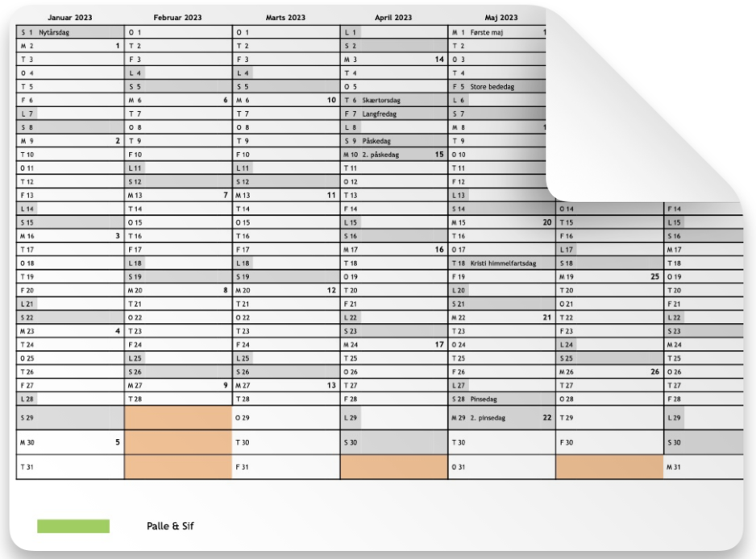
Task: Click the 'F 31' cell in March
Action: point(286,467)
